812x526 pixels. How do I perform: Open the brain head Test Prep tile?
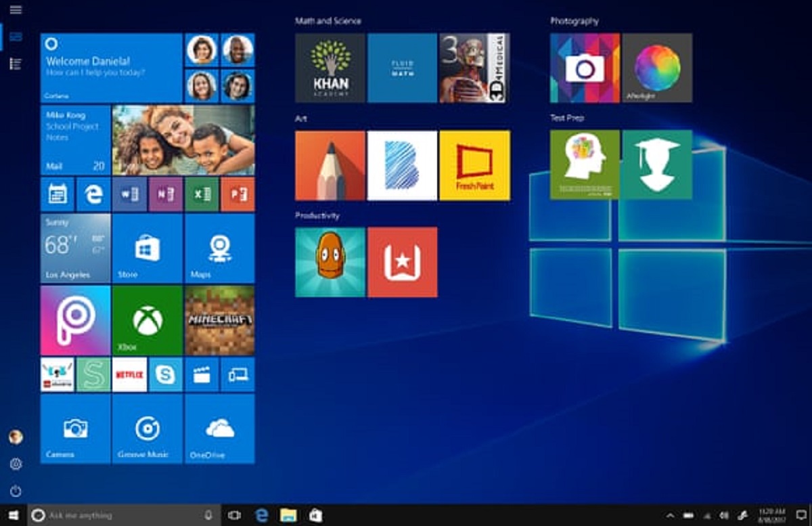(585, 165)
